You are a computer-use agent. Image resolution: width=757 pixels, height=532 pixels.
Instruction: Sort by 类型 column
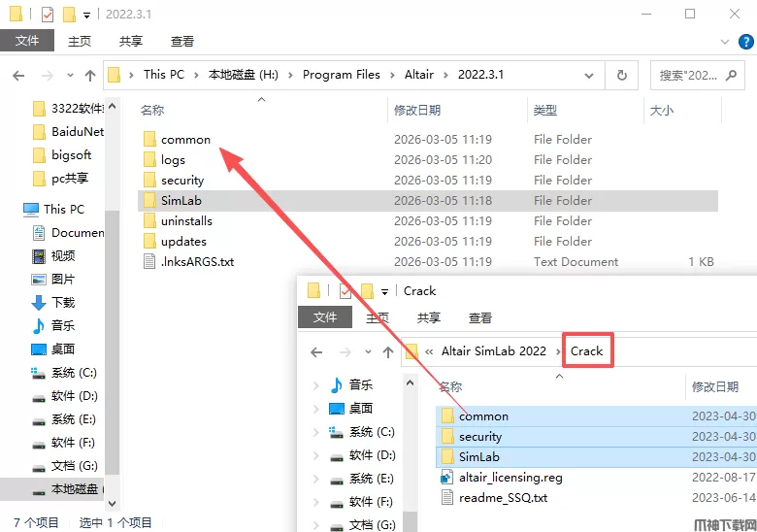click(545, 111)
